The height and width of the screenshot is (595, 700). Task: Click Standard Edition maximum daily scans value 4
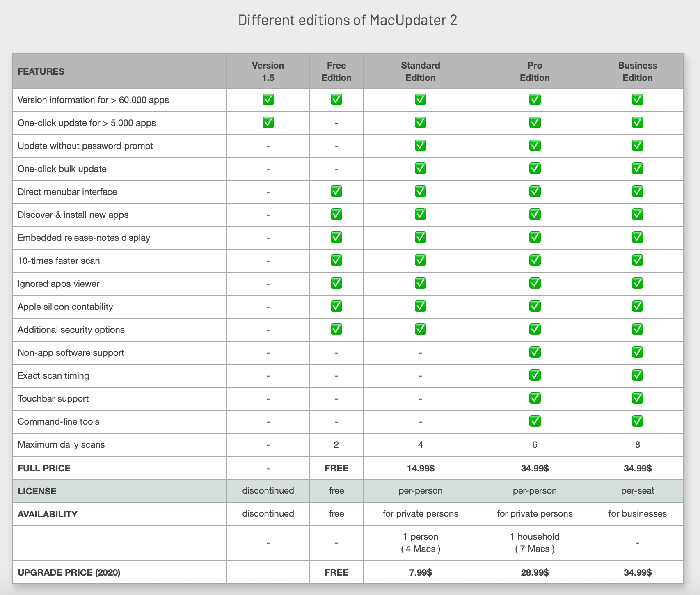(x=421, y=445)
